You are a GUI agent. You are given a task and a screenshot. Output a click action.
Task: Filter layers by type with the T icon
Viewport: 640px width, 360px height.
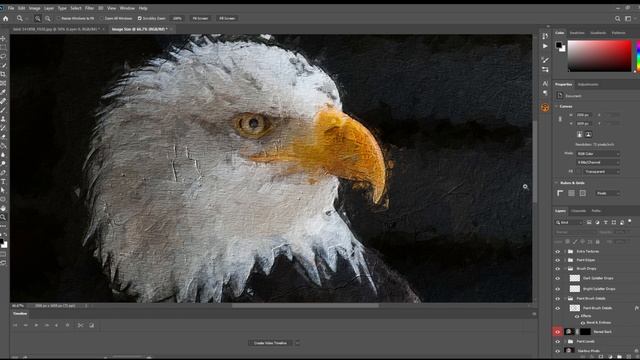pyautogui.click(x=606, y=222)
